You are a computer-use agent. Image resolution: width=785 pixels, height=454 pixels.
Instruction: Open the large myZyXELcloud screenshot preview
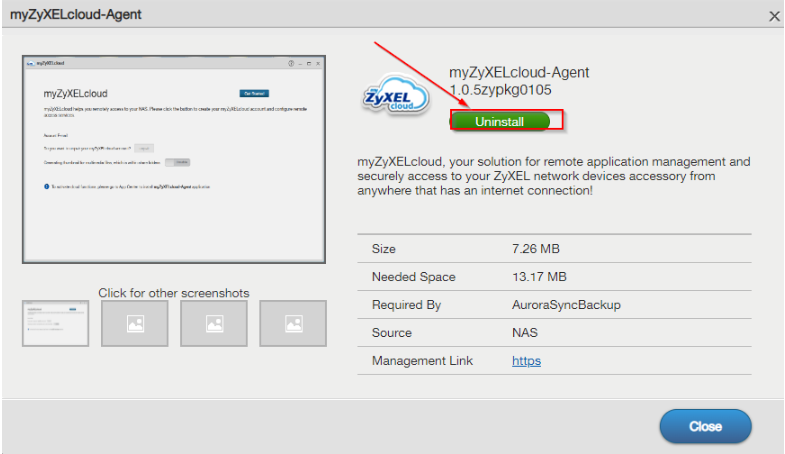174,159
